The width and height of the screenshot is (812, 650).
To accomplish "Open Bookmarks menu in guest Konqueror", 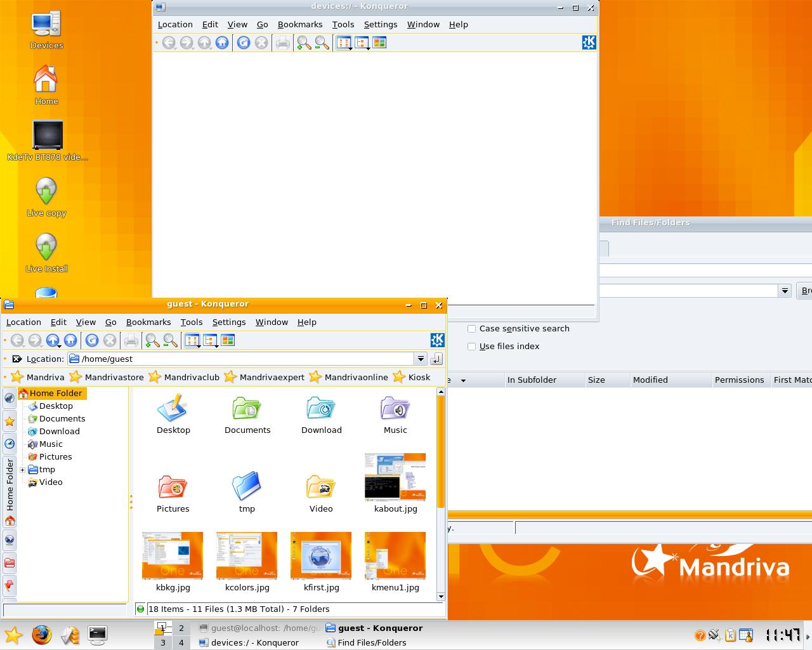I will point(148,322).
